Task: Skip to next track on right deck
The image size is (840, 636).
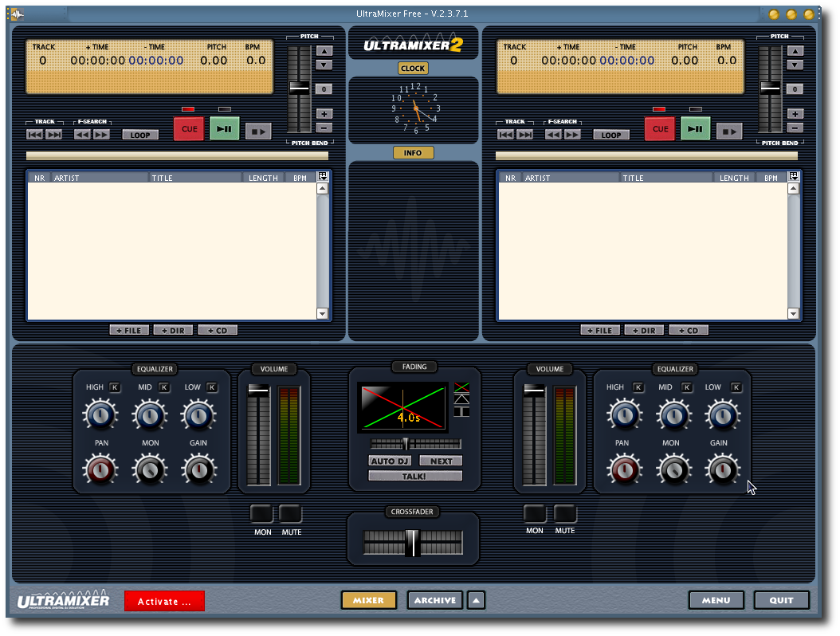Action: click(x=524, y=135)
